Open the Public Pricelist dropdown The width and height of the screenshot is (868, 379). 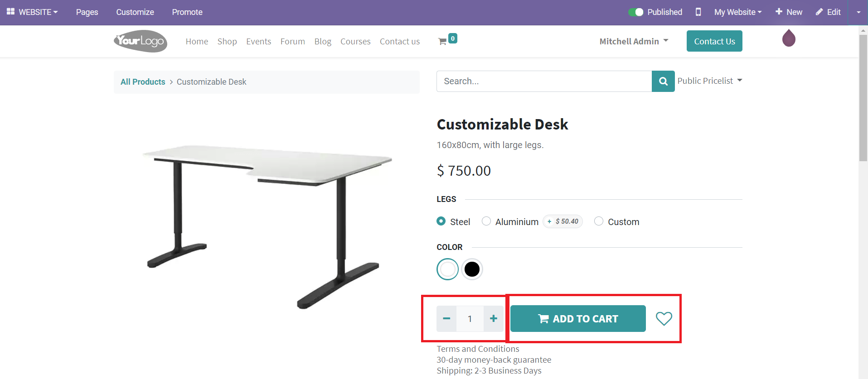710,81
